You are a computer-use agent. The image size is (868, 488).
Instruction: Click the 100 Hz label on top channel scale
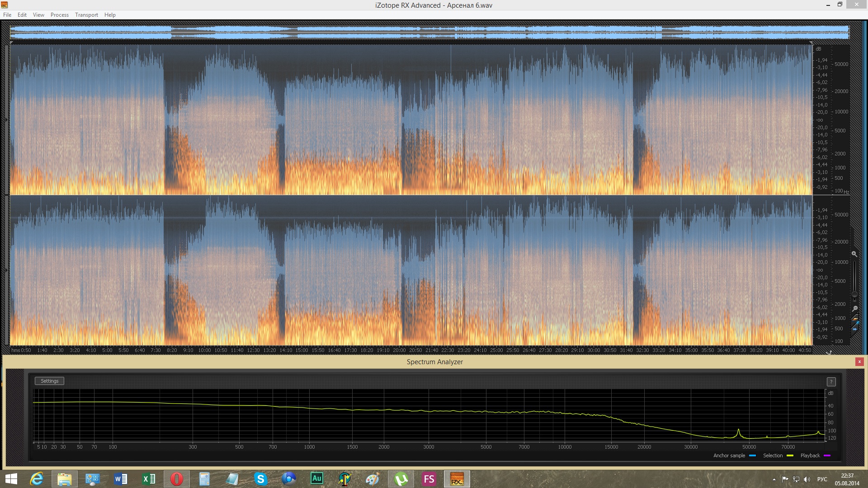tap(839, 191)
